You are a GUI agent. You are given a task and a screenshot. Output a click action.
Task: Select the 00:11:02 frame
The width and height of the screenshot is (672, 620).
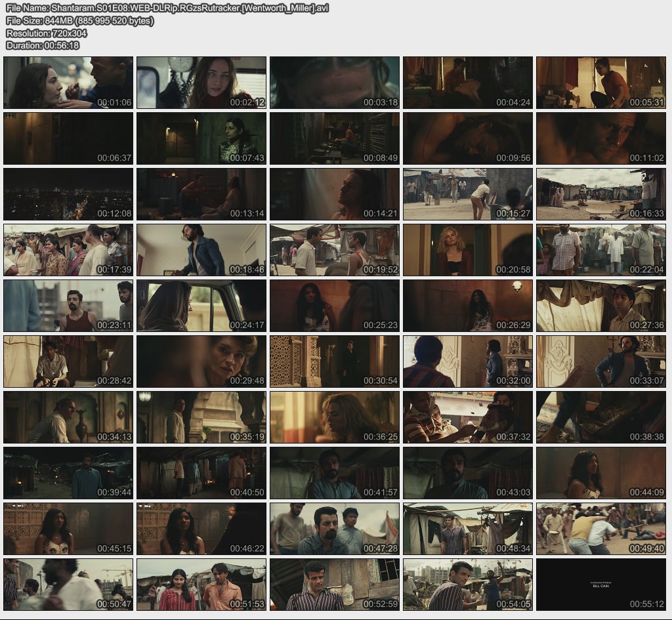(601, 138)
